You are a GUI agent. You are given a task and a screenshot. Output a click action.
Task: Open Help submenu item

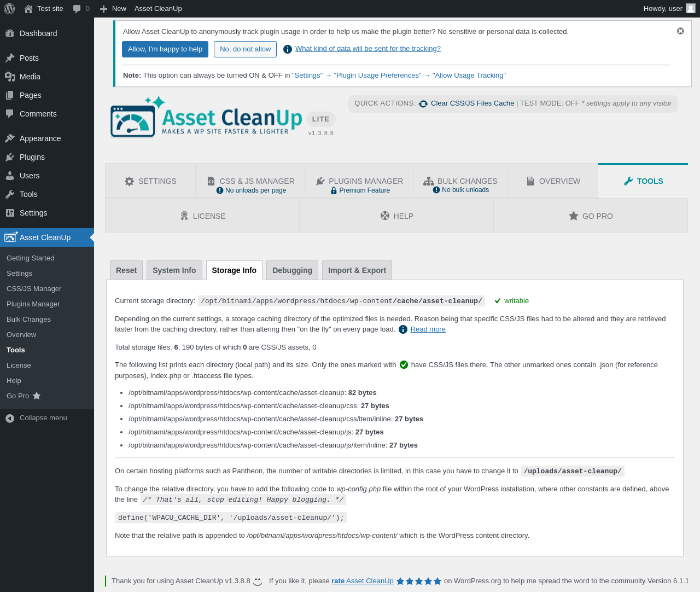tap(47, 381)
